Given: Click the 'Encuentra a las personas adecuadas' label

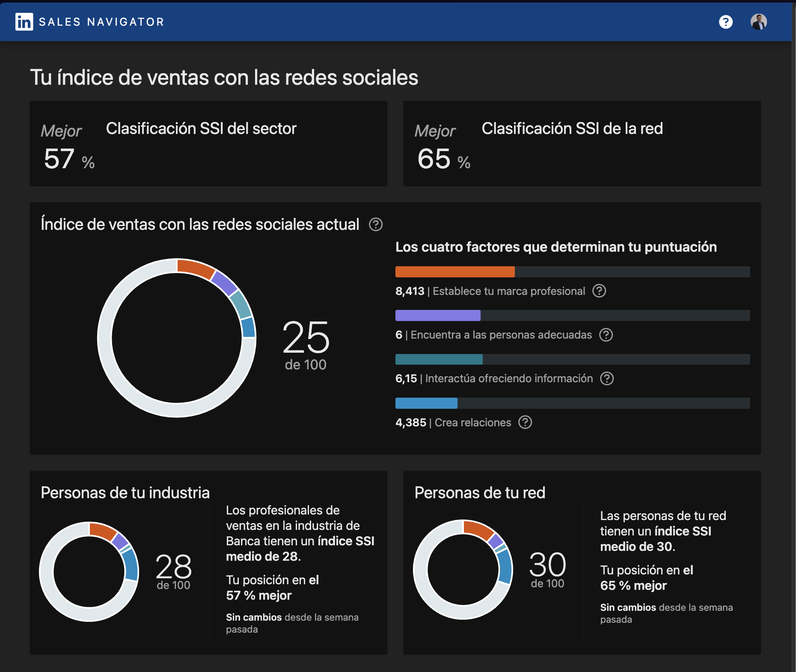Looking at the screenshot, I should coord(501,335).
